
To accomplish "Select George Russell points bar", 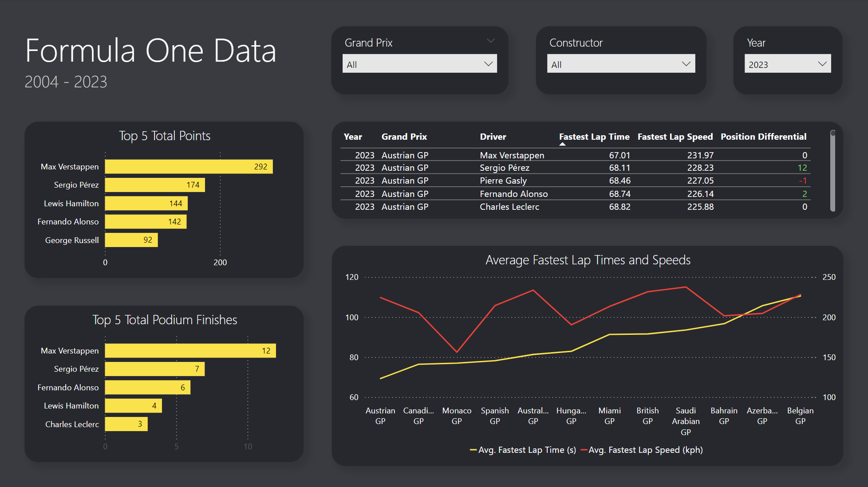I will point(131,240).
